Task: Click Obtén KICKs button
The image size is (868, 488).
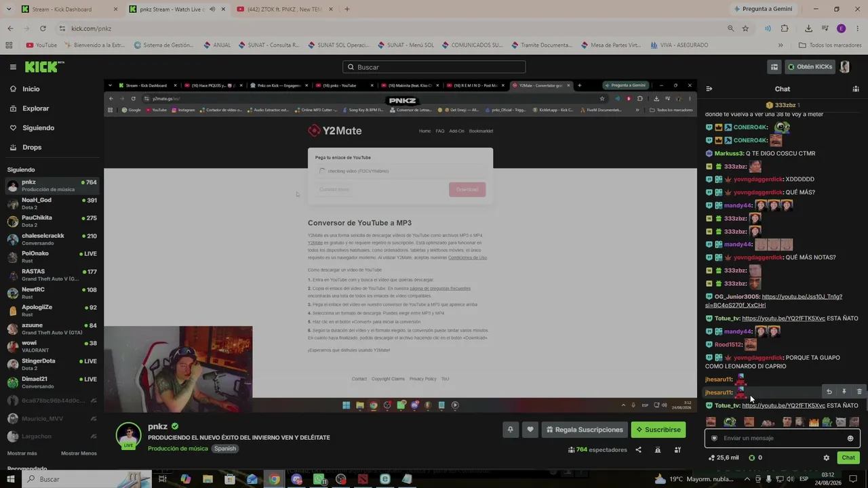Action: pyautogui.click(x=810, y=67)
